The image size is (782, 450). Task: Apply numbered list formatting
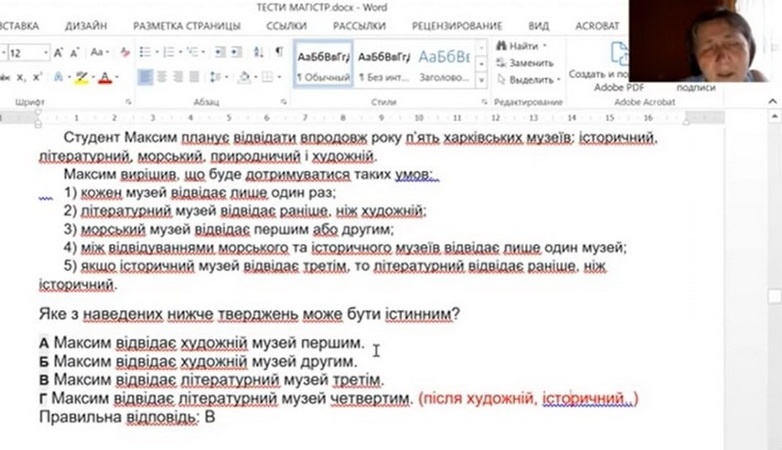(167, 52)
